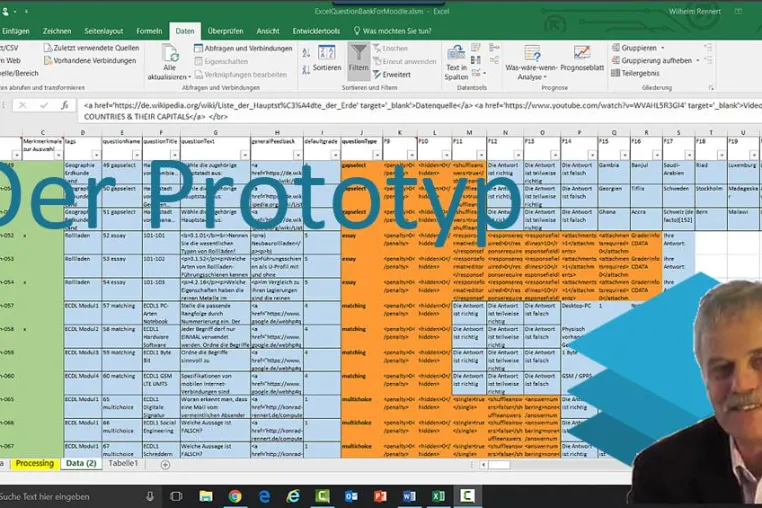Screen dimensions: 762x508
Task: Switch to the Formeln ribbon tab
Action: click(x=149, y=31)
